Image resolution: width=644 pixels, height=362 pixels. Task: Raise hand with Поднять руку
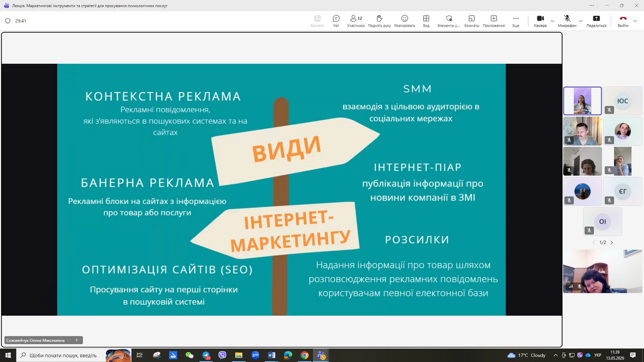[x=379, y=21]
